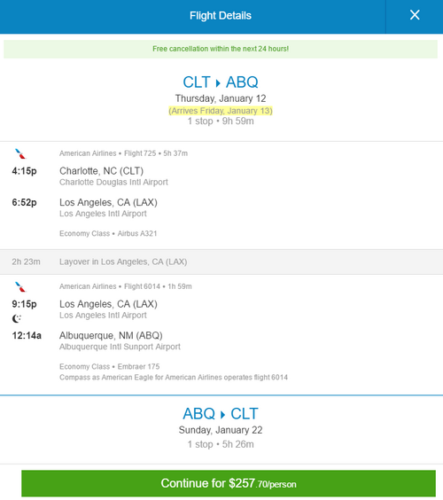Click the Compass as American Eagle operator note
The width and height of the screenshot is (443, 500).
[x=173, y=377]
